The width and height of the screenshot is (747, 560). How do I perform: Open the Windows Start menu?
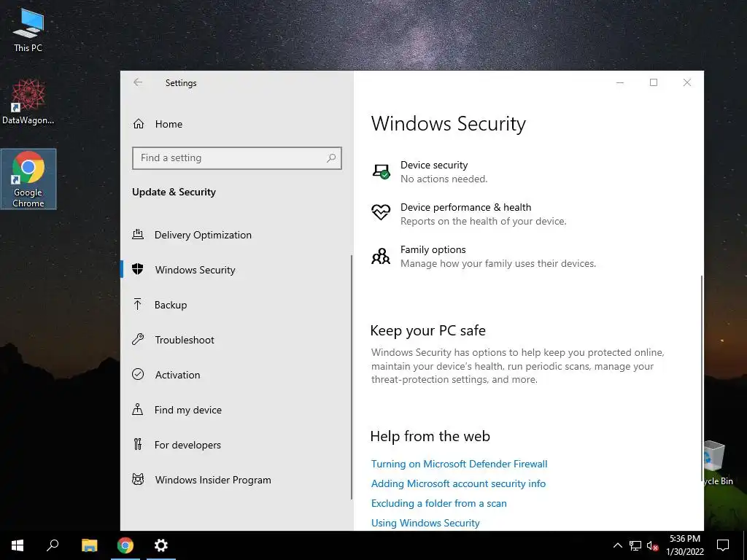(18, 545)
